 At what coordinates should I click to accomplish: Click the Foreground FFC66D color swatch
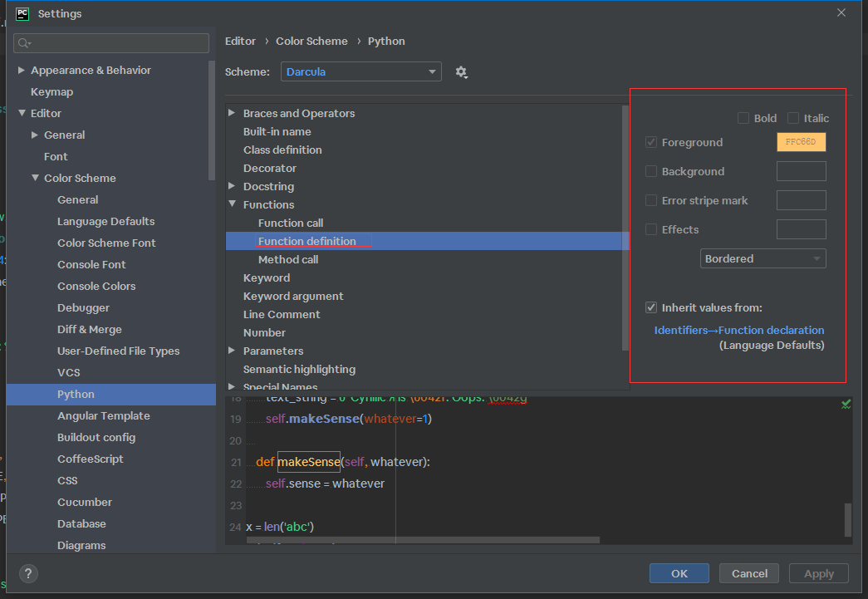801,142
